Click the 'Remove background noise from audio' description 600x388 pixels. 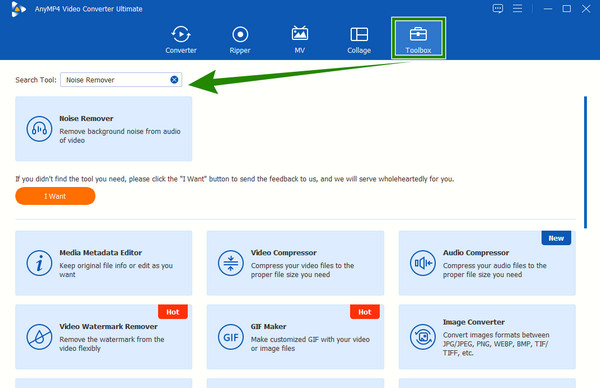(120, 136)
